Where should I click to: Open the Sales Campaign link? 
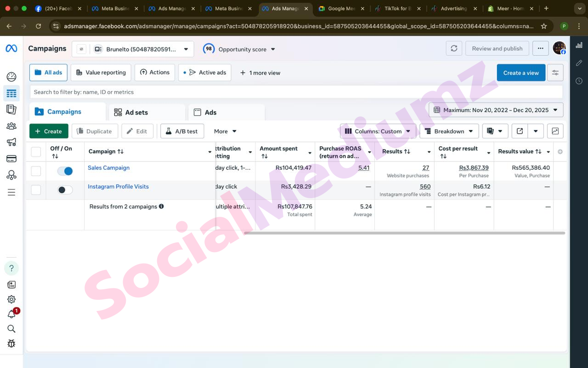coord(108,168)
